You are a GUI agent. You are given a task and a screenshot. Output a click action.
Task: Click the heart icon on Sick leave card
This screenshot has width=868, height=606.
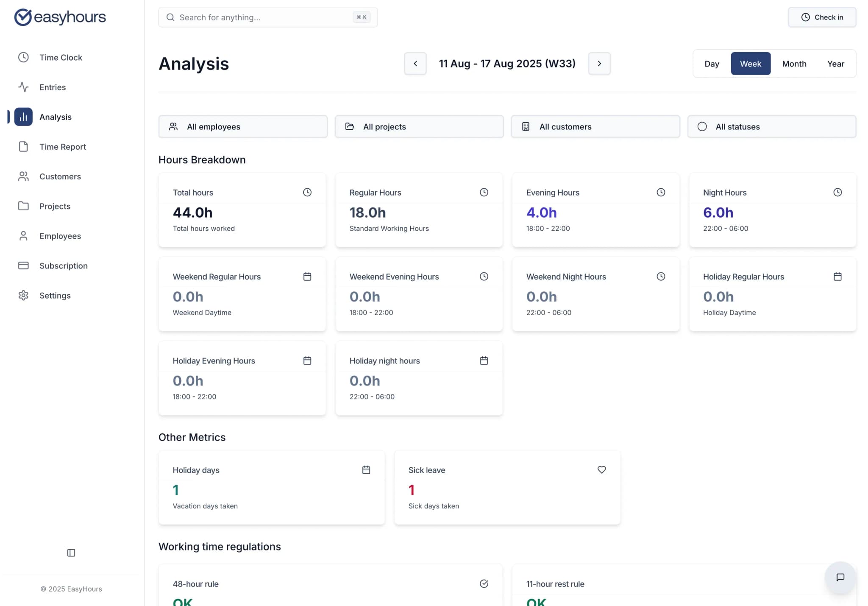point(601,469)
